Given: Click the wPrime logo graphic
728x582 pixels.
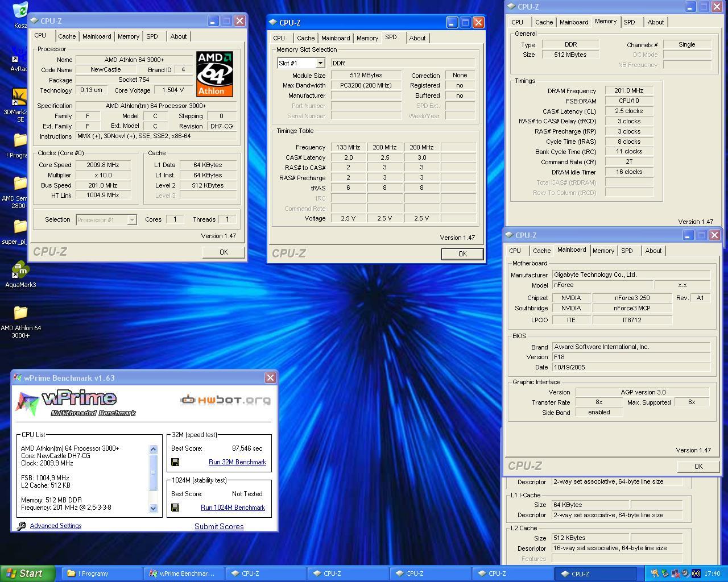Looking at the screenshot, I should (76, 402).
